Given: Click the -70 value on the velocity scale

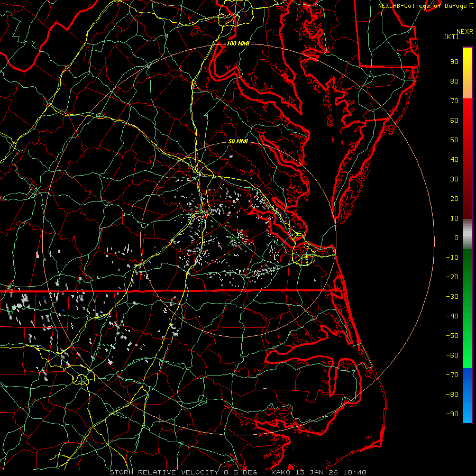Looking at the screenshot, I should (x=452, y=375).
